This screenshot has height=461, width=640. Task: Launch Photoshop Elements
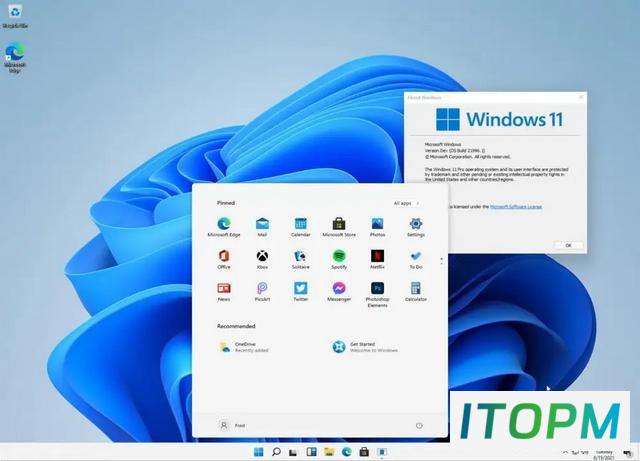click(377, 294)
